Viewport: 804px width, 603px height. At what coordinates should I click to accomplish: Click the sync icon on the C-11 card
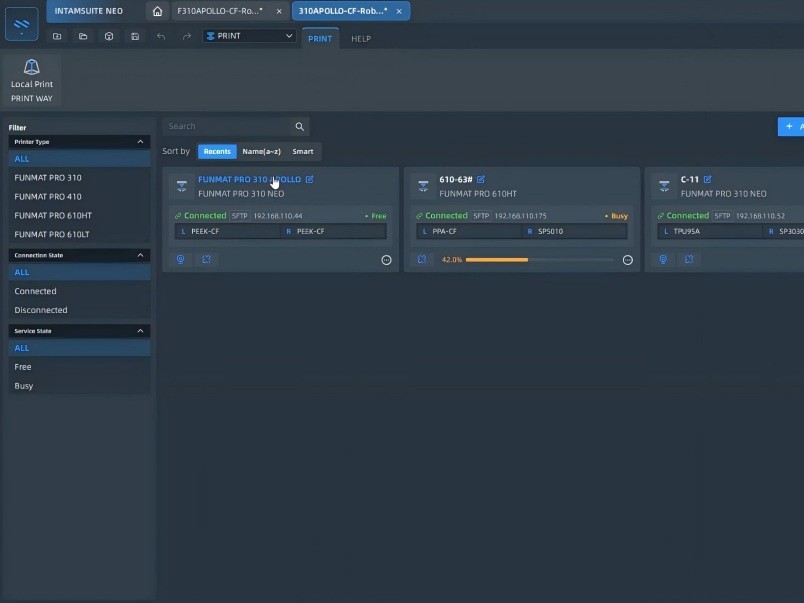[688, 258]
